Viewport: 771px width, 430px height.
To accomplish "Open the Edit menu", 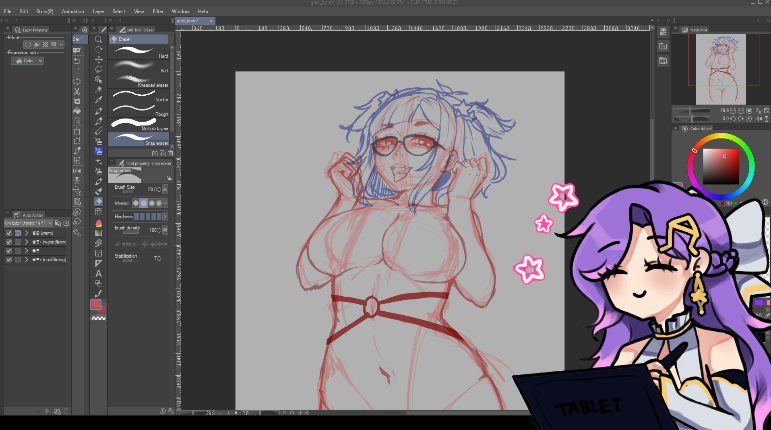I will 24,11.
